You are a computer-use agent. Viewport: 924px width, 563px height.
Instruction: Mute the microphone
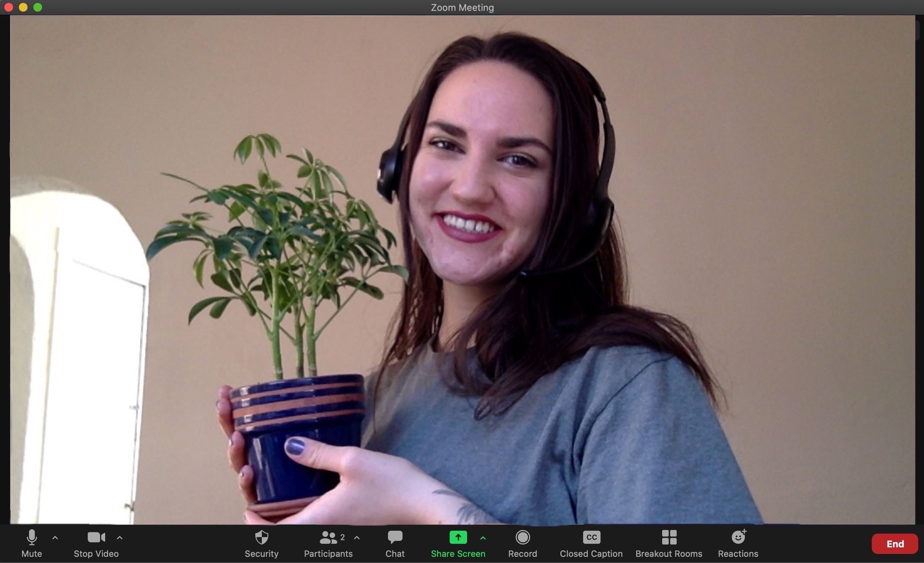point(32,543)
